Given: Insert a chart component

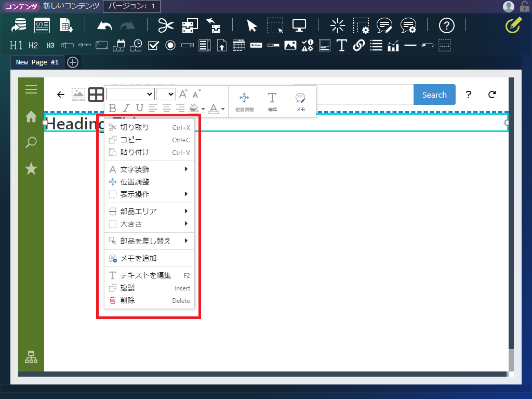Looking at the screenshot, I should [x=393, y=45].
